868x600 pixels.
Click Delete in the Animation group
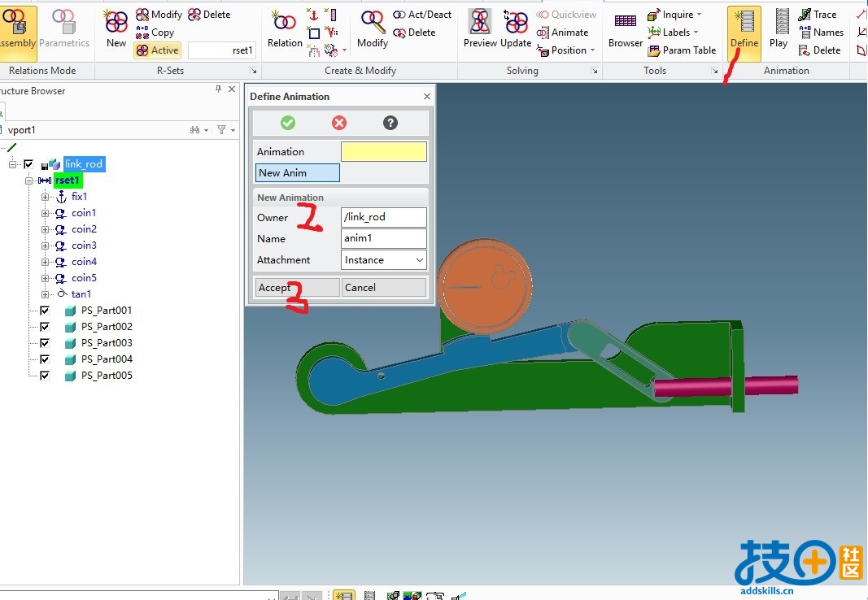[x=820, y=50]
